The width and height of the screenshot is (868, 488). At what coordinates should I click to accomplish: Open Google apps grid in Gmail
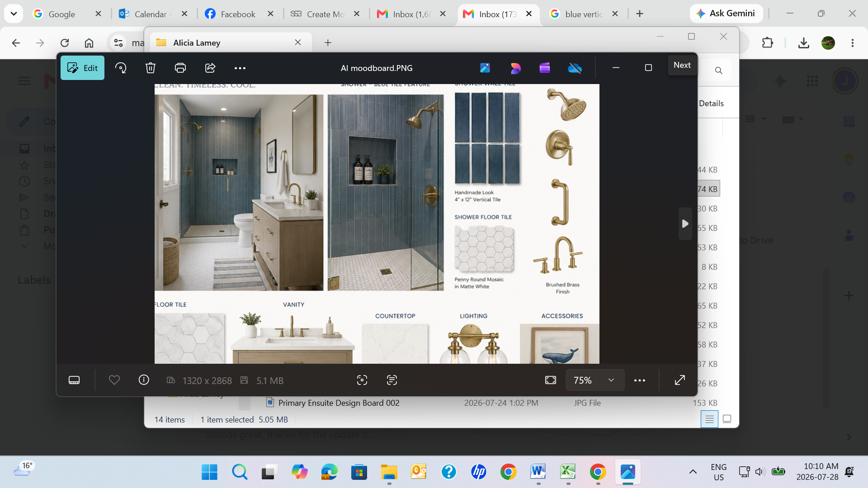[812, 81]
